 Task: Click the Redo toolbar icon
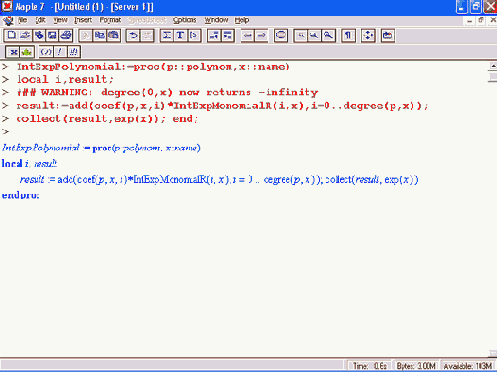147,35
